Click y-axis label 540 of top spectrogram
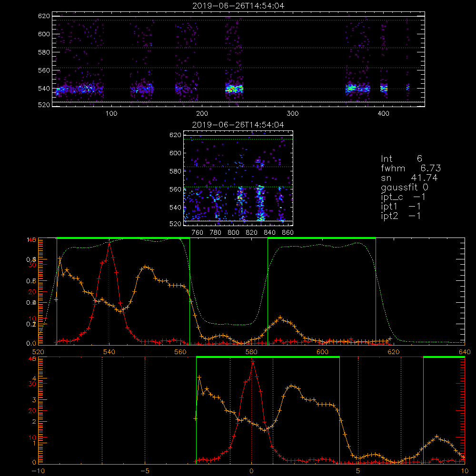Image resolution: width=476 pixels, height=476 pixels. coord(44,89)
